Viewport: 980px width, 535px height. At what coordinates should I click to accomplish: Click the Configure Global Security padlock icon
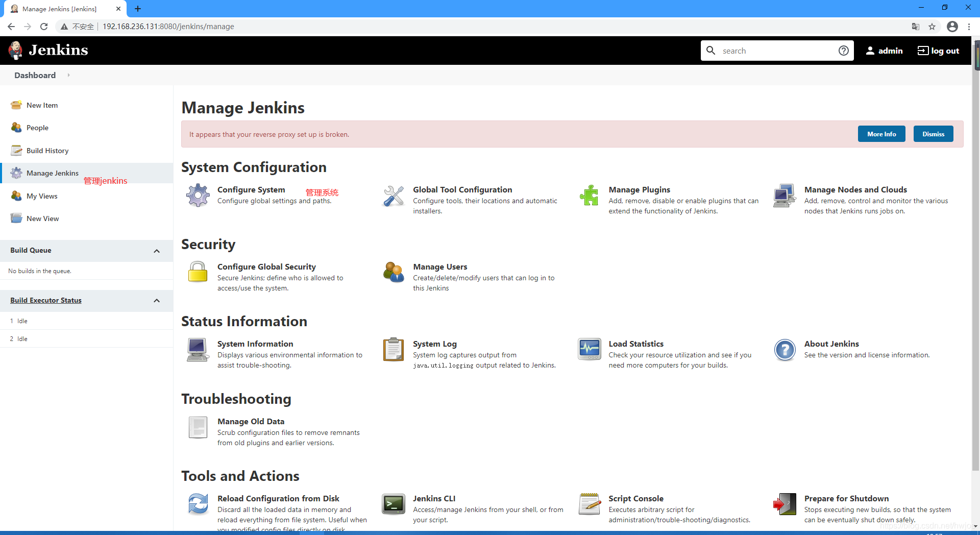coord(198,272)
